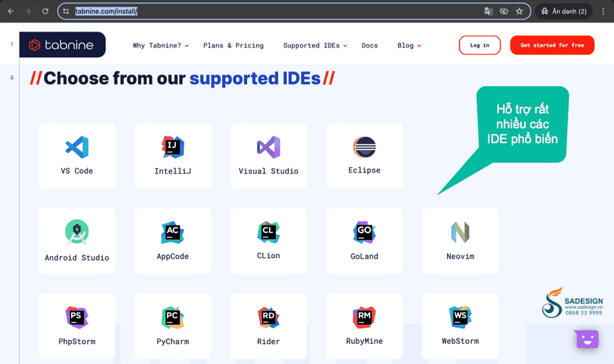Click the CLion CL logo icon

pos(268,232)
